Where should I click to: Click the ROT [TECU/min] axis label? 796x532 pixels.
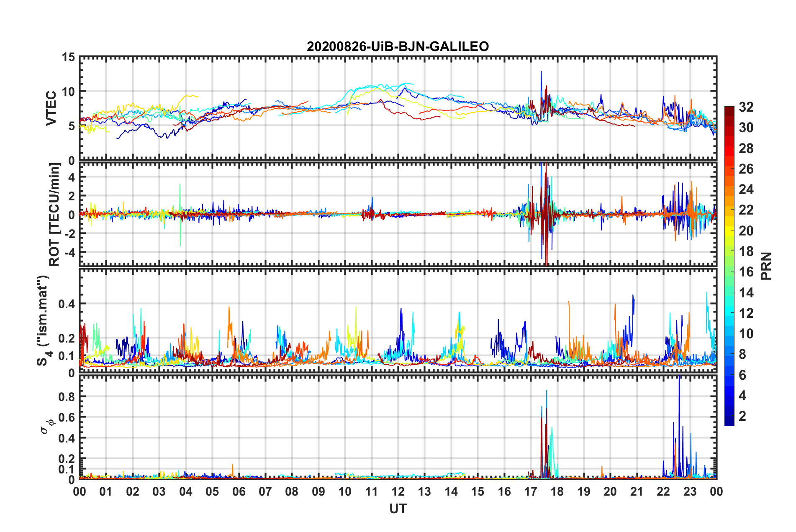click(54, 215)
